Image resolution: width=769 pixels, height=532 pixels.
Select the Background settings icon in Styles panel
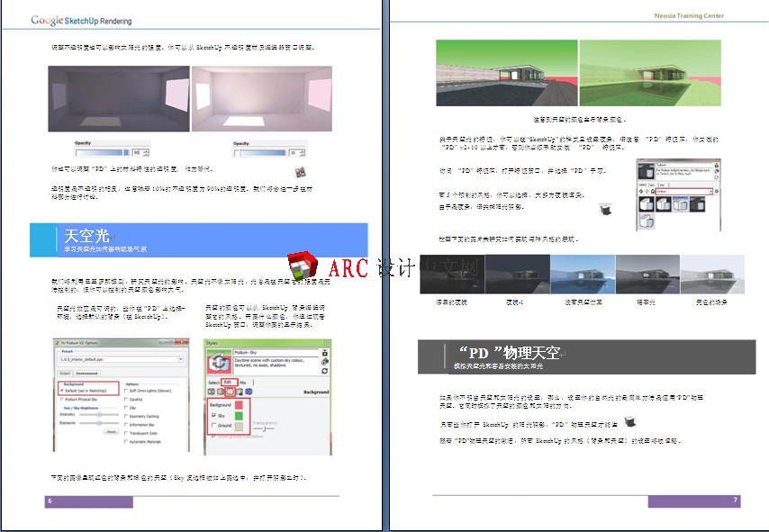(230, 392)
